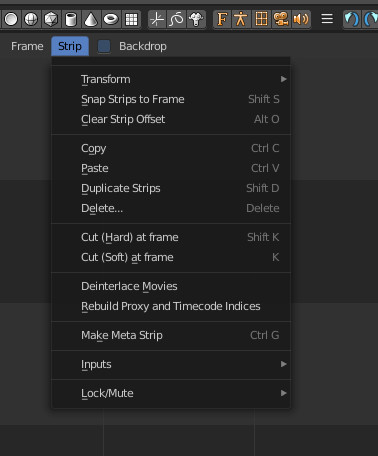Click Paste in the Strip menu
The height and width of the screenshot is (456, 378).
coord(171,168)
